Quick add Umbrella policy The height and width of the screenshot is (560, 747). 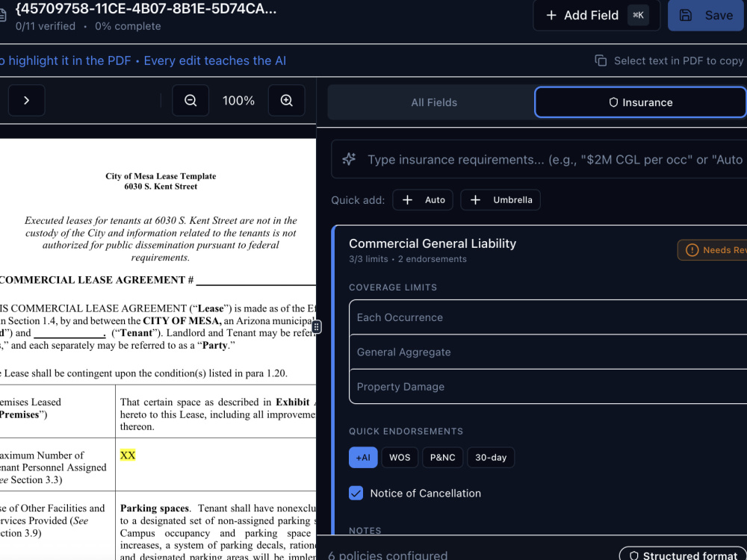[x=500, y=200]
